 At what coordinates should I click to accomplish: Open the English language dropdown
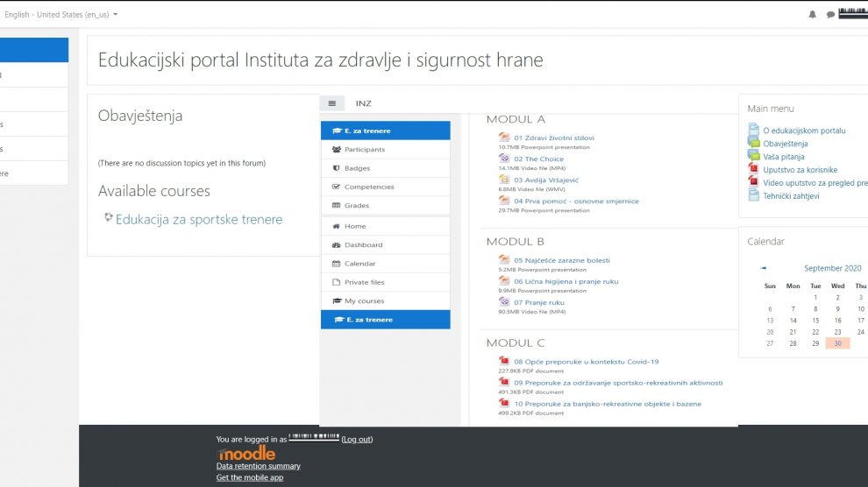pyautogui.click(x=61, y=15)
